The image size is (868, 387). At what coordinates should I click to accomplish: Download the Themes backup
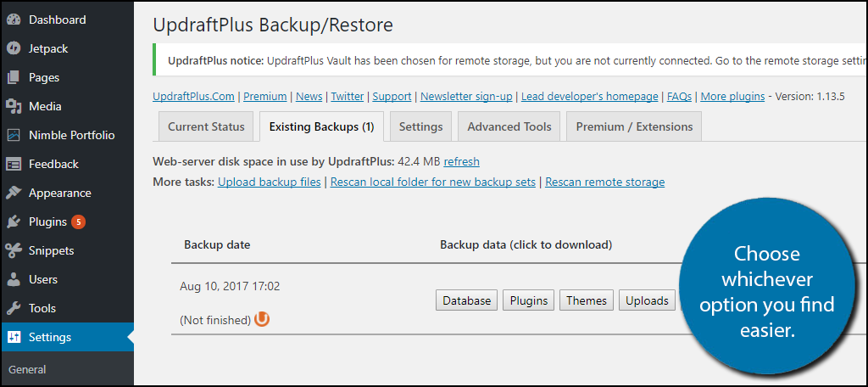pyautogui.click(x=587, y=300)
